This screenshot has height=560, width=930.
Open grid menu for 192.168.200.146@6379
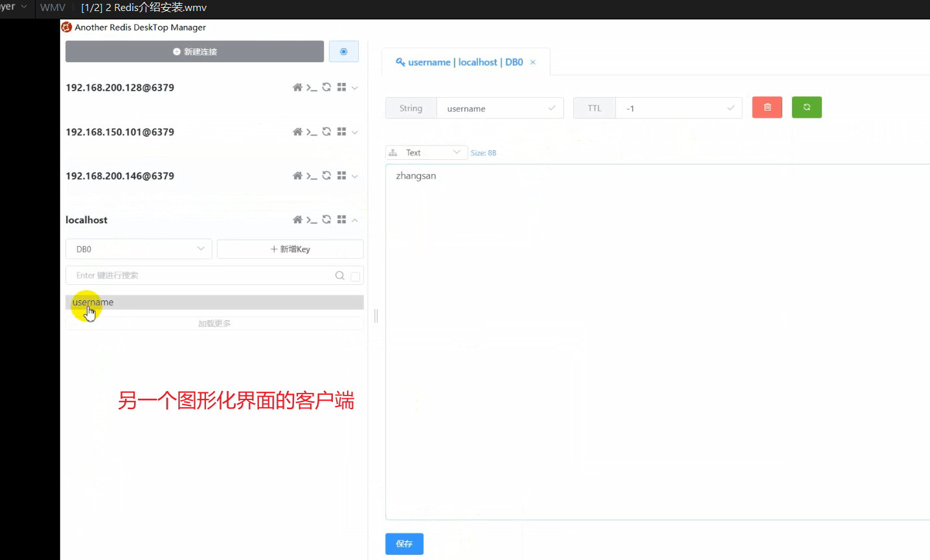pos(341,175)
